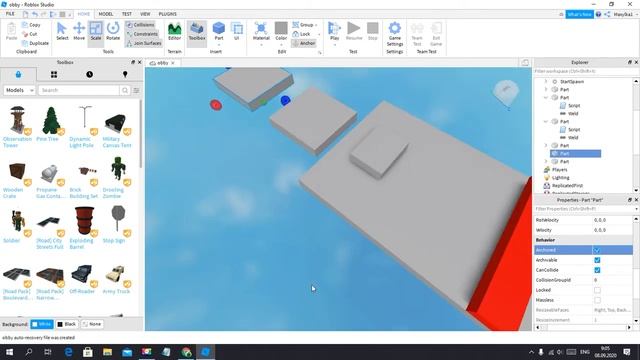Click the Group button
640x360 pixels.
point(304,25)
